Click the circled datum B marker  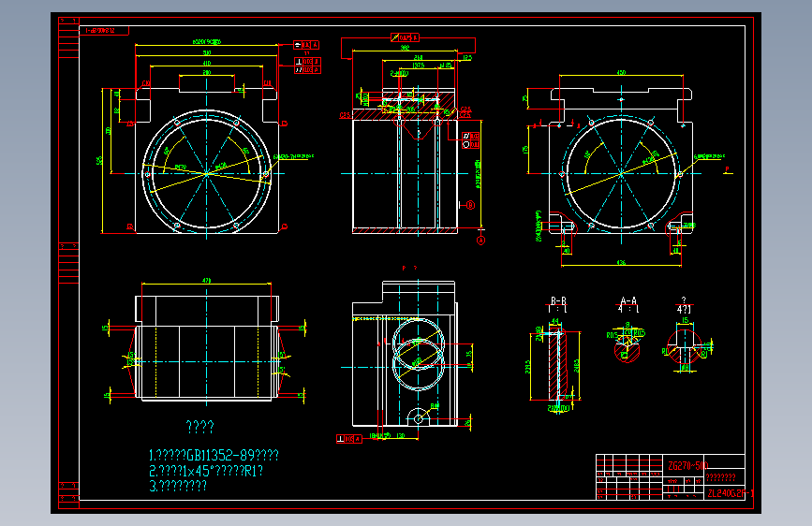[470, 205]
